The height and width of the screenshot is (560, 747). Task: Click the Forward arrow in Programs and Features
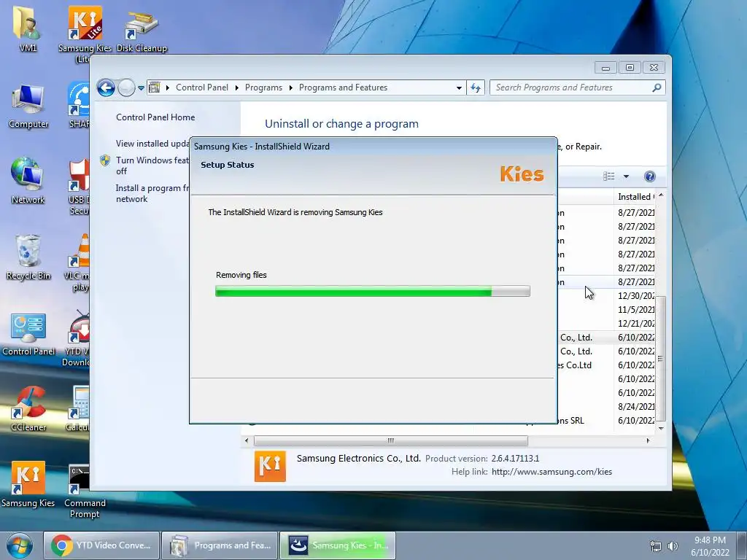coord(126,87)
